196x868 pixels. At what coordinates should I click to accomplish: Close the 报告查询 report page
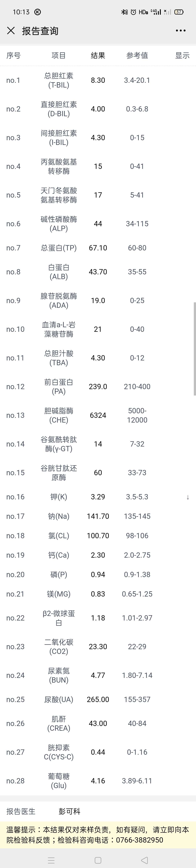click(x=11, y=30)
